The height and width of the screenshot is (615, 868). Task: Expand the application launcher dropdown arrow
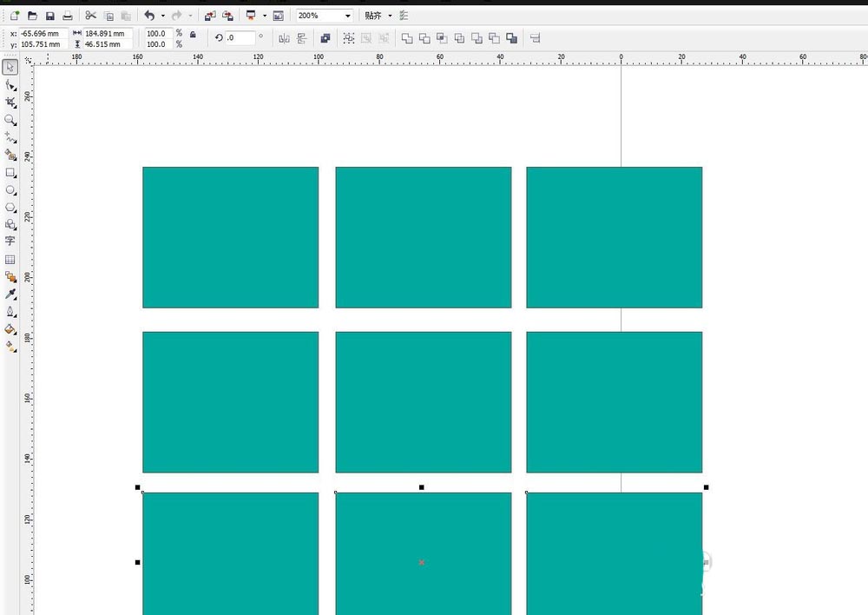pyautogui.click(x=265, y=16)
